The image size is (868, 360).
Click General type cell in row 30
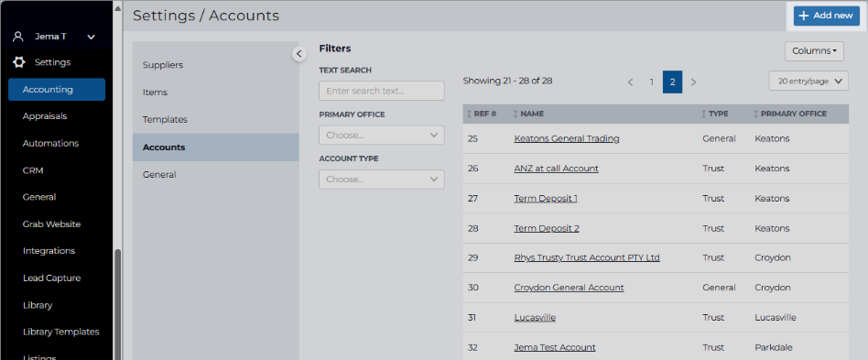[x=719, y=288]
